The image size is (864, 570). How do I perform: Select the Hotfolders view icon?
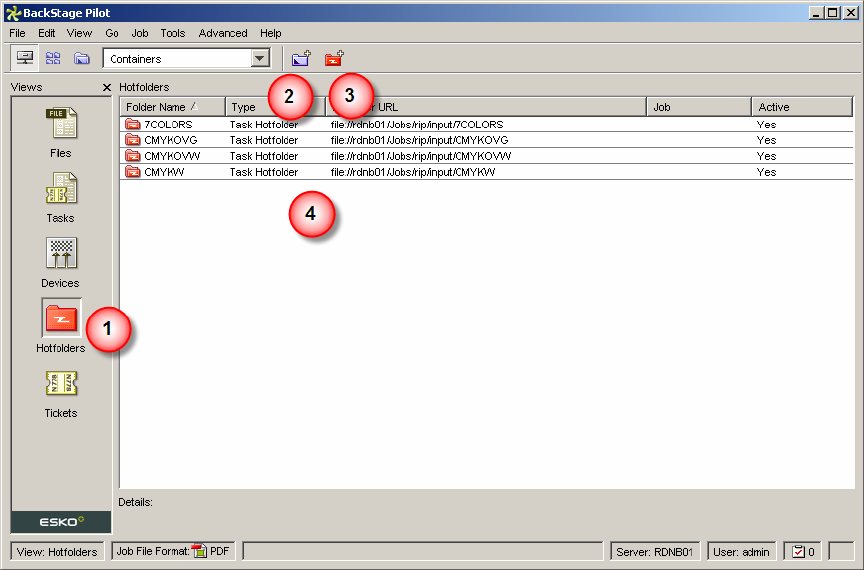[x=61, y=318]
